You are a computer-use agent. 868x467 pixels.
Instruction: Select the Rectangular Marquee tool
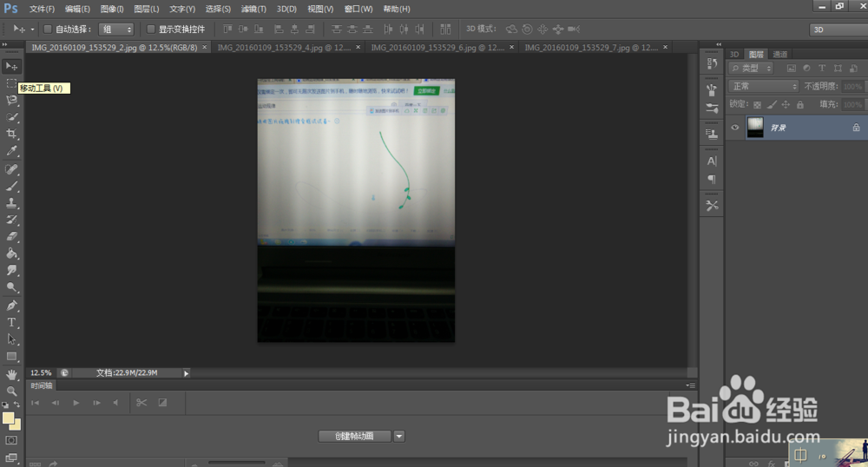11,83
